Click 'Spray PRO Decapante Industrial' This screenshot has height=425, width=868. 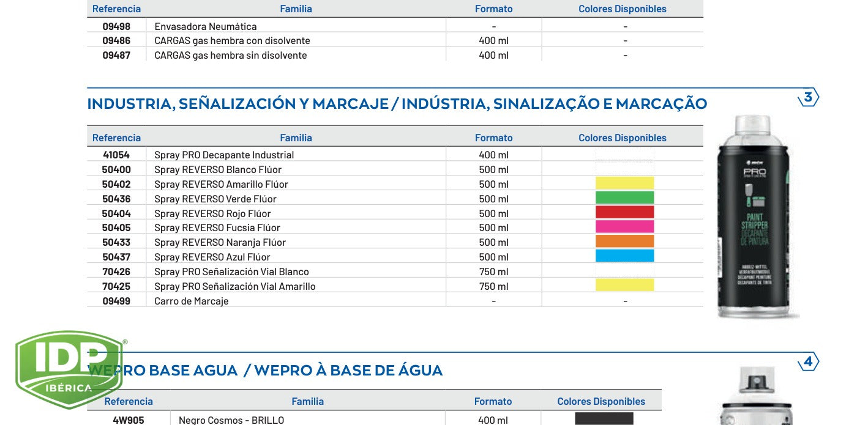pyautogui.click(x=224, y=155)
